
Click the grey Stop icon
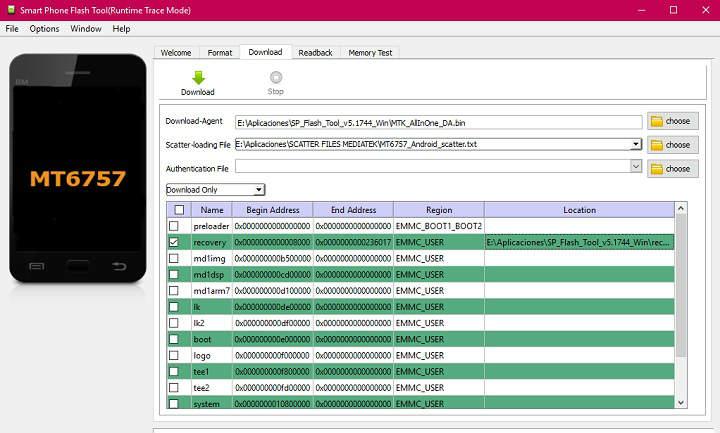[x=276, y=77]
